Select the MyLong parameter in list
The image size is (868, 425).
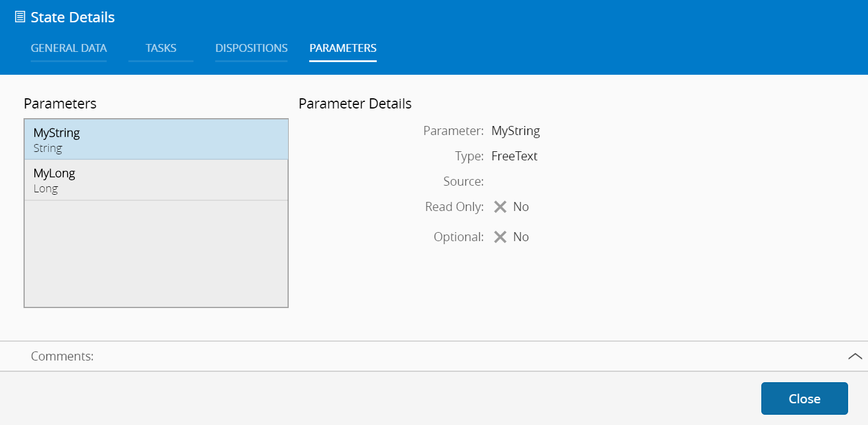(156, 180)
